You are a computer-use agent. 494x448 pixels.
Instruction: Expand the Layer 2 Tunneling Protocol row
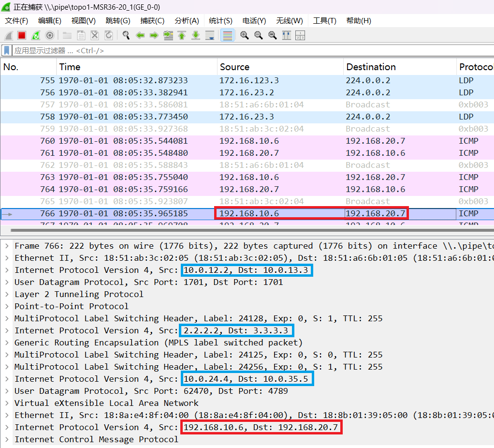coord(7,294)
